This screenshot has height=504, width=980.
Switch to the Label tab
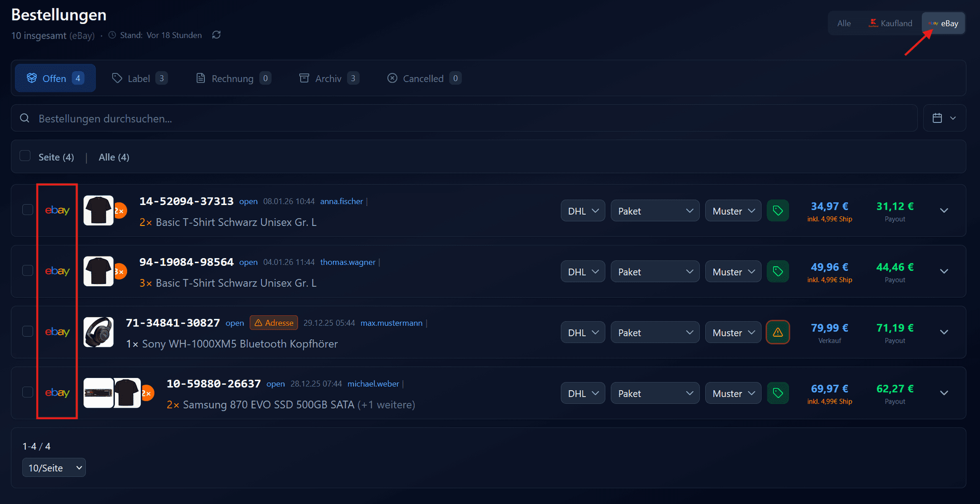click(138, 78)
